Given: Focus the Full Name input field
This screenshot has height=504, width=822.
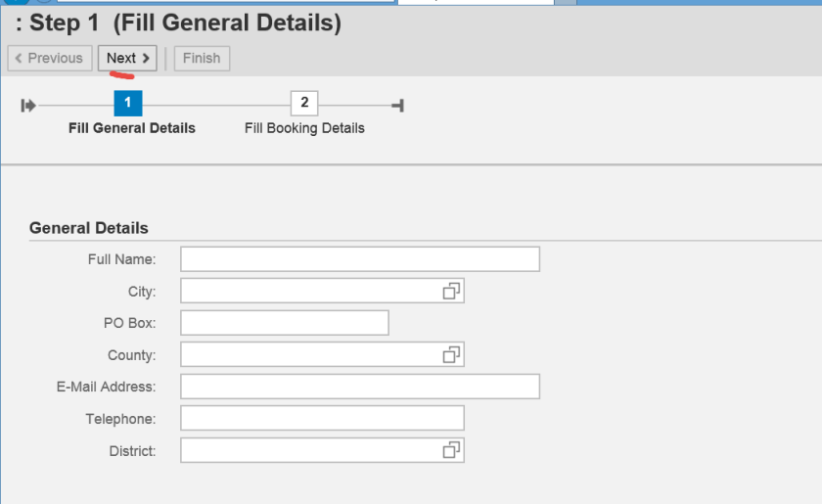Looking at the screenshot, I should (x=359, y=259).
